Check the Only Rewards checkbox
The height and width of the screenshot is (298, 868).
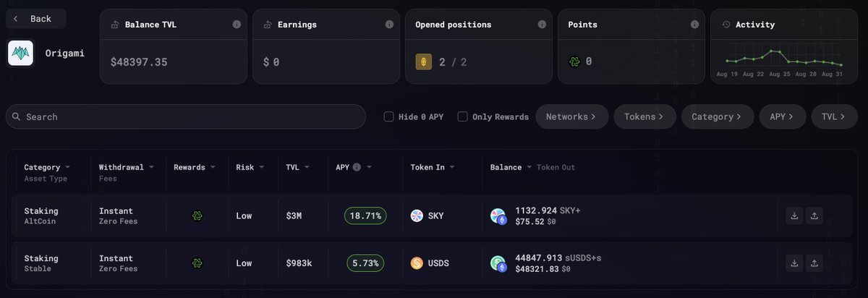click(x=462, y=116)
